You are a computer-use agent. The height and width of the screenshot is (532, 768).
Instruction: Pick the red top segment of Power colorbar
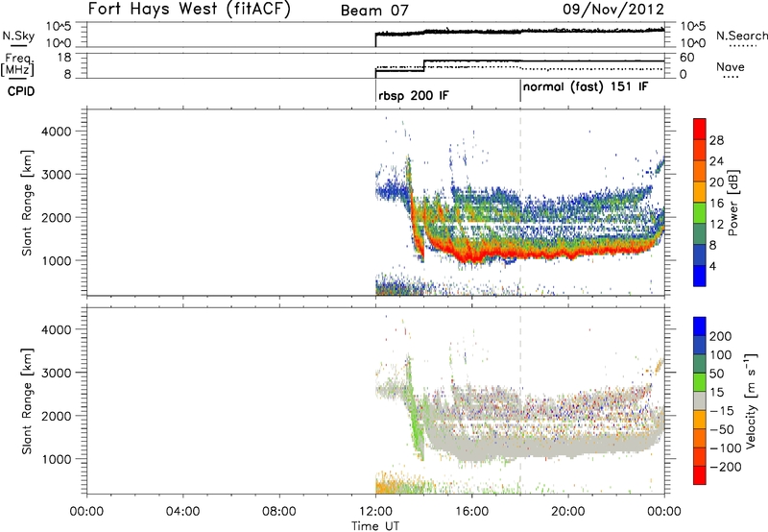(700, 129)
